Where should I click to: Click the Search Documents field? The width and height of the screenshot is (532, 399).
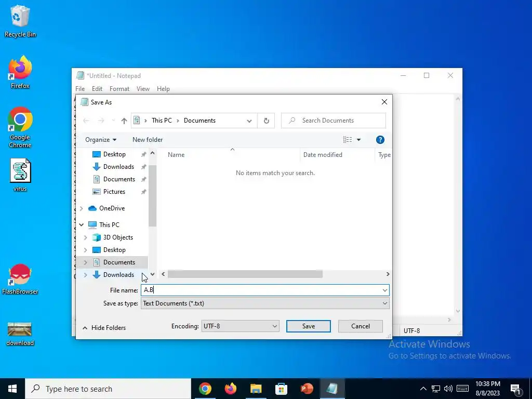[x=334, y=121]
